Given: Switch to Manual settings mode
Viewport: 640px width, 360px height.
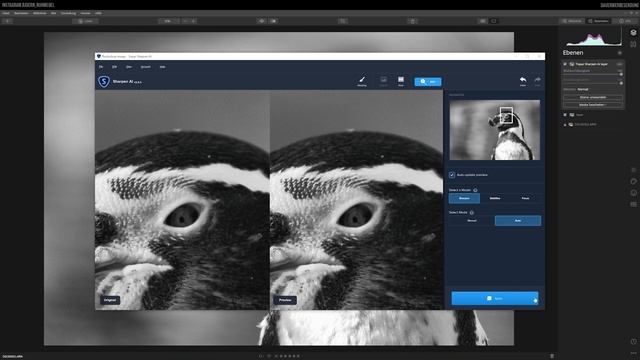Looking at the screenshot, I should pyautogui.click(x=472, y=220).
